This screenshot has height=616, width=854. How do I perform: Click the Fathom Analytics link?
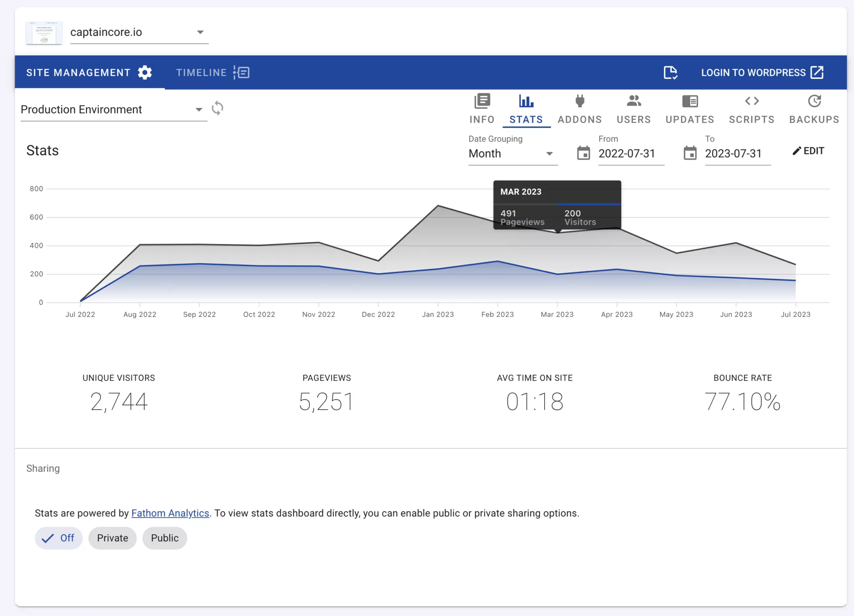[170, 513]
